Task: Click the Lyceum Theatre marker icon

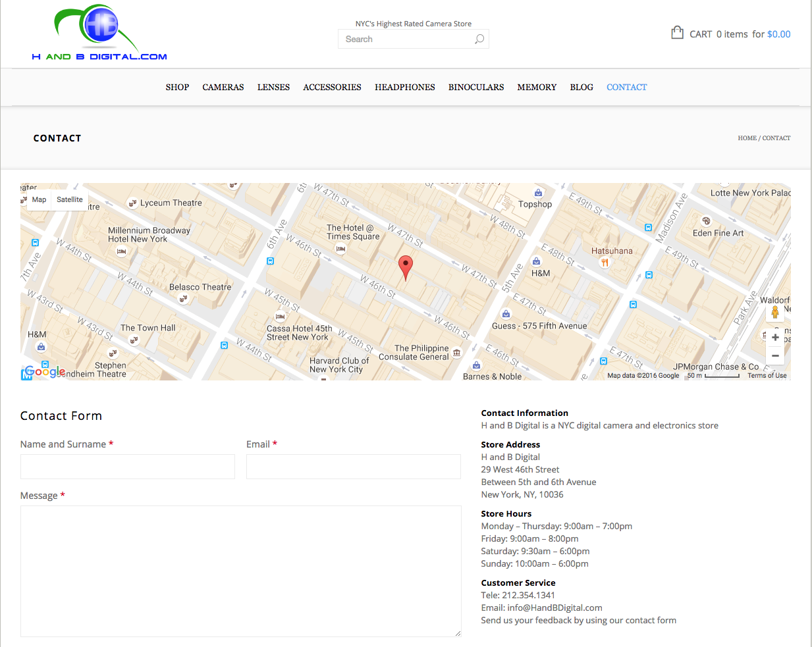Action: (x=132, y=203)
